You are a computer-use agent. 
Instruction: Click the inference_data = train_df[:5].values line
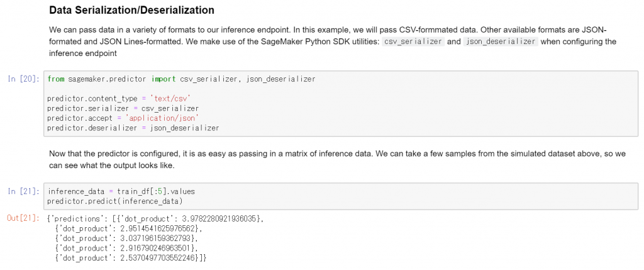[x=121, y=191]
